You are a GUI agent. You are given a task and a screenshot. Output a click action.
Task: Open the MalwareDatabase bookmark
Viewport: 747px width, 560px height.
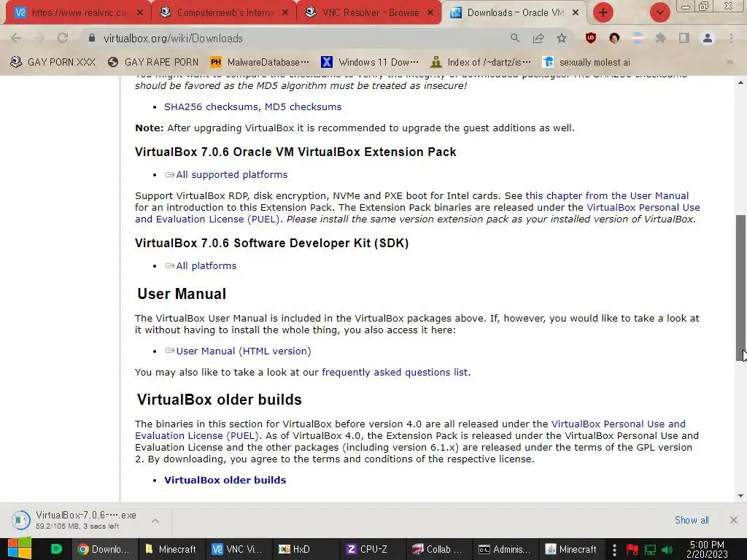coord(260,62)
